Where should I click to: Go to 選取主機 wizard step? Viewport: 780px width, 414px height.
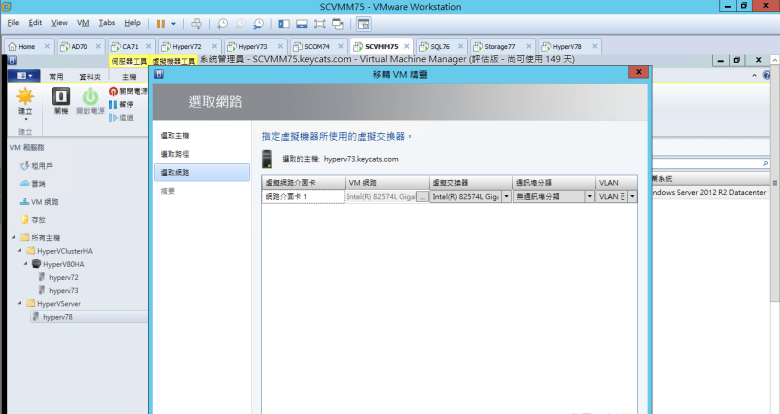(x=175, y=135)
